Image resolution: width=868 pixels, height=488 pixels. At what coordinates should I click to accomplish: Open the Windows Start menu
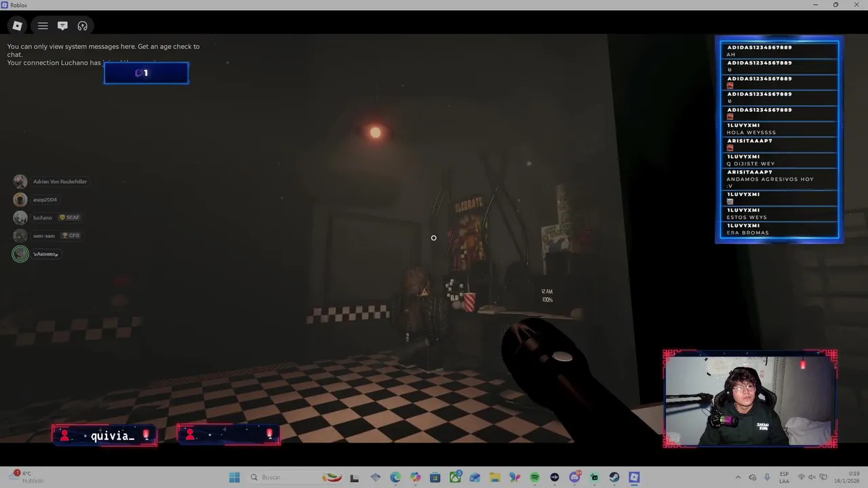[x=234, y=477]
